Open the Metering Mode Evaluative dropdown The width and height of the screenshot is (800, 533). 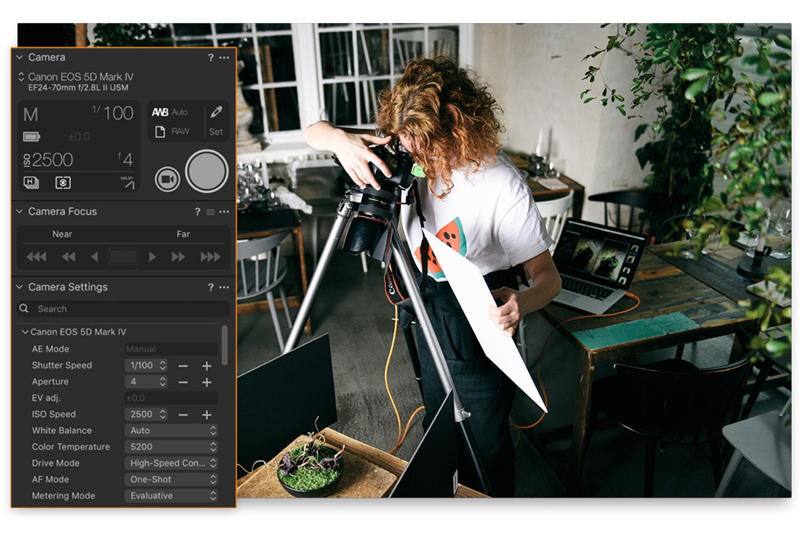[x=171, y=496]
